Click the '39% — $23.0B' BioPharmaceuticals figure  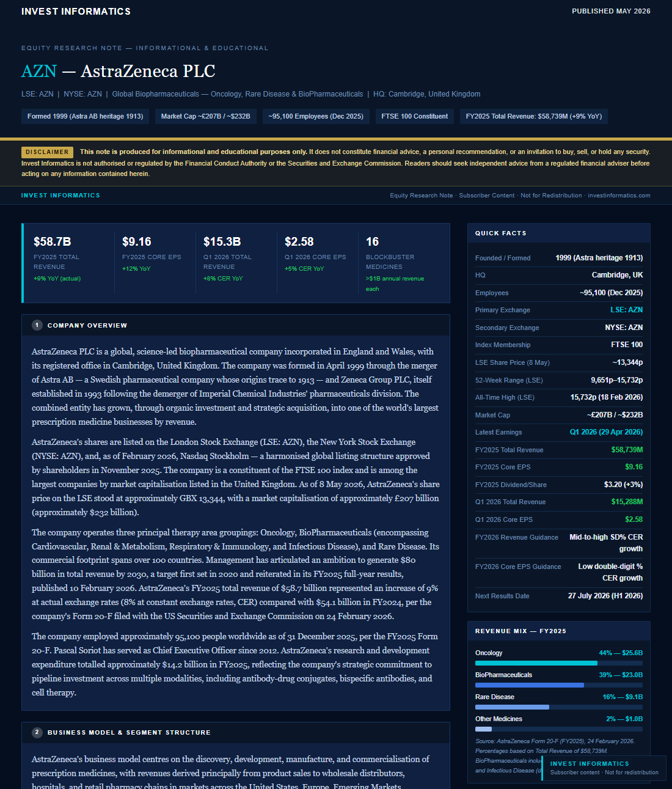click(x=621, y=675)
